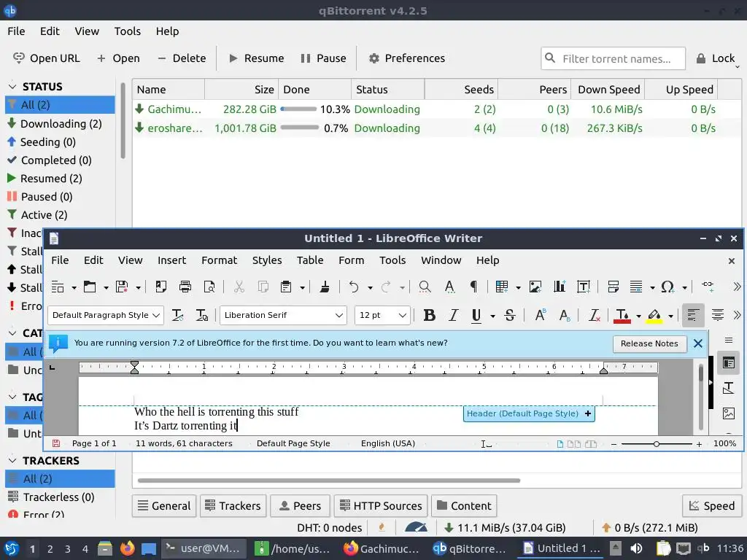747x560 pixels.
Task: Select single-page view in Writer status bar
Action: click(x=560, y=444)
